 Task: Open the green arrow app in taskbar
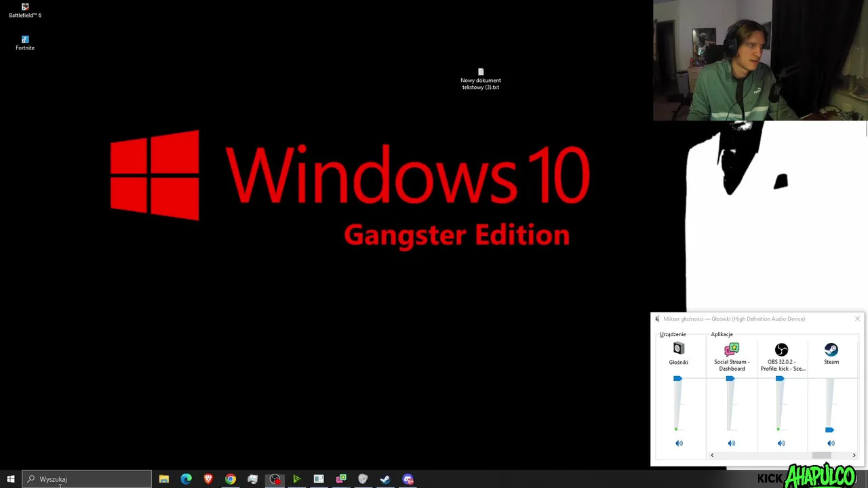[x=296, y=479]
